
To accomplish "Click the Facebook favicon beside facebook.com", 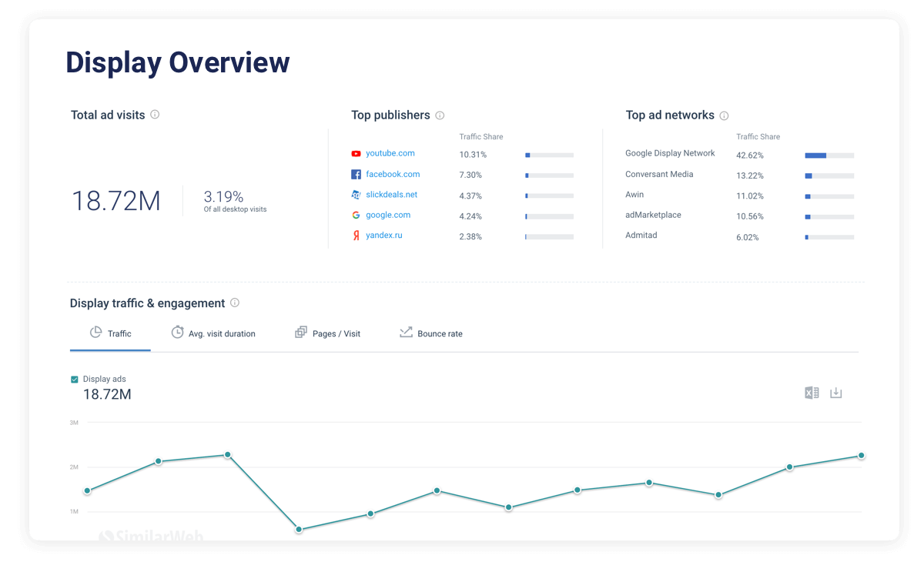I will tap(355, 174).
